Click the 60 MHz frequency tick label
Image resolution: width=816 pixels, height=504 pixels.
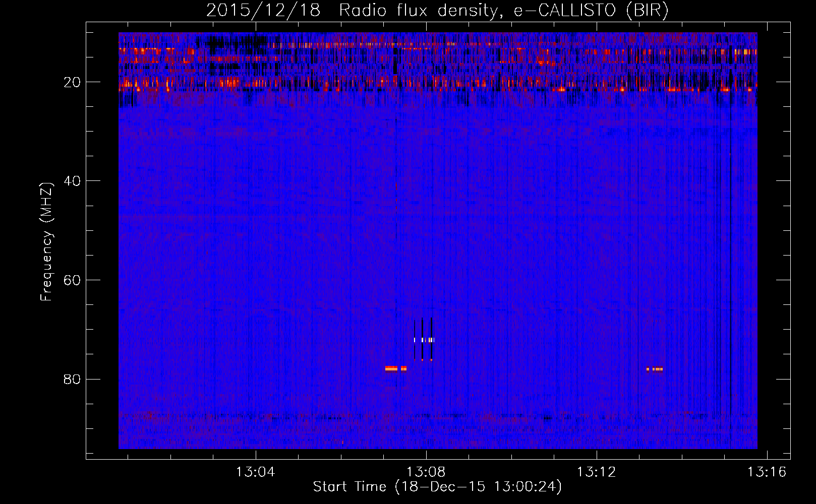(x=72, y=280)
